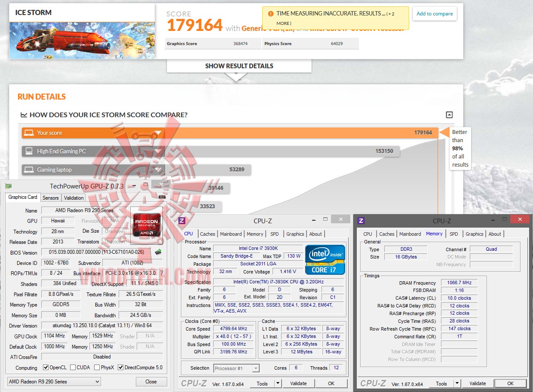Open the Graphics tab in left CPU-Z
Screen dimensions: 533x392
[x=295, y=234]
